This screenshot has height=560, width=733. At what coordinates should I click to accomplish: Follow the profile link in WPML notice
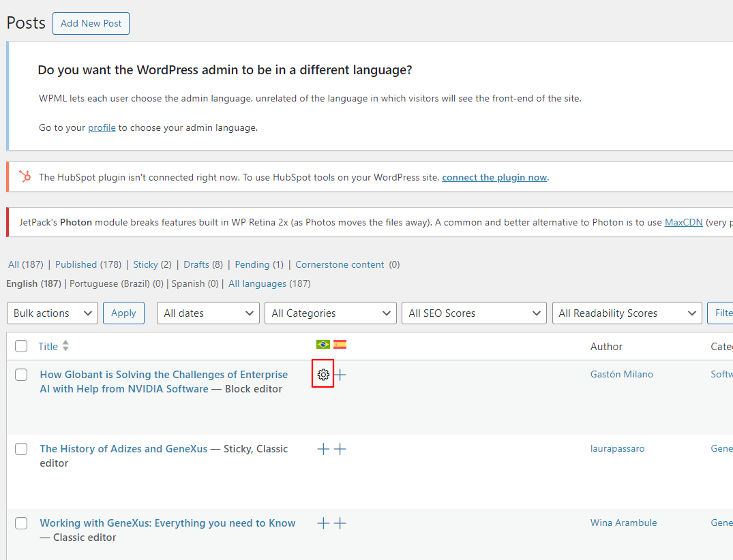pyautogui.click(x=102, y=127)
